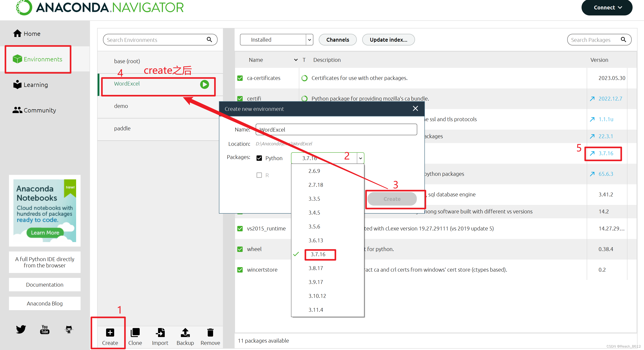Click the Create environment plus icon
The width and height of the screenshot is (644, 350).
110,333
